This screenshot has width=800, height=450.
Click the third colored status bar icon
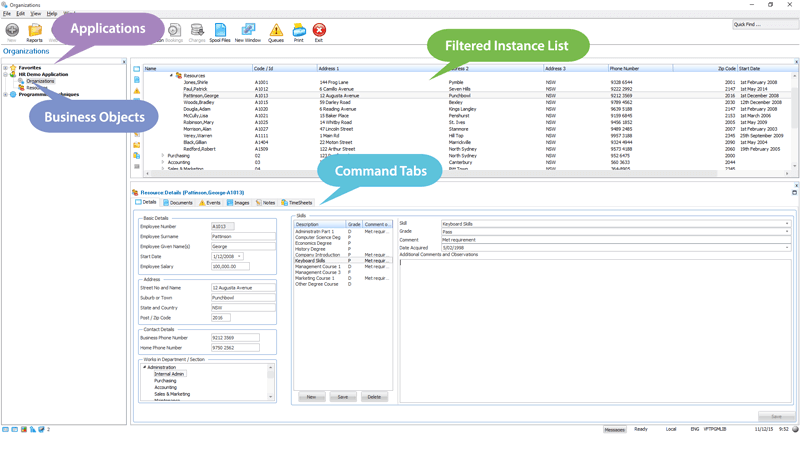[x=23, y=430]
